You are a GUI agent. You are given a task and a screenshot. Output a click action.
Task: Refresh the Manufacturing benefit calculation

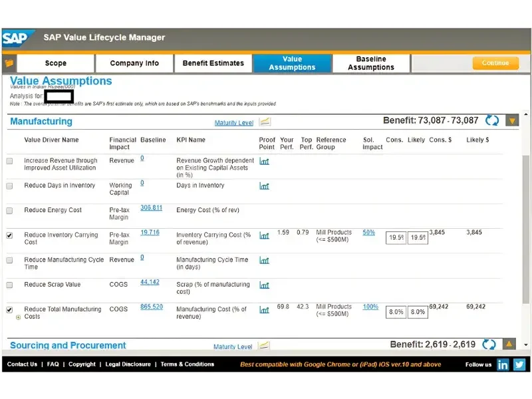[x=491, y=120]
